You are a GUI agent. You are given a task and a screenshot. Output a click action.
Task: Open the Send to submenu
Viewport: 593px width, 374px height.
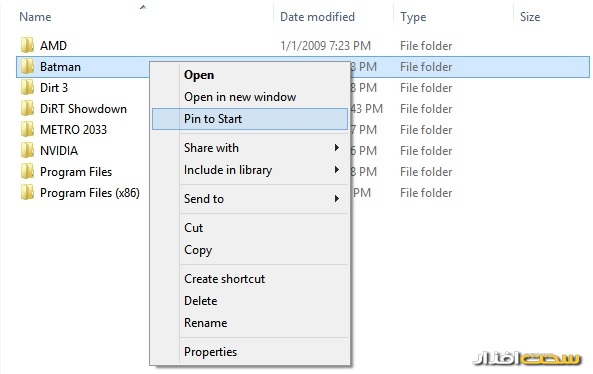point(250,199)
